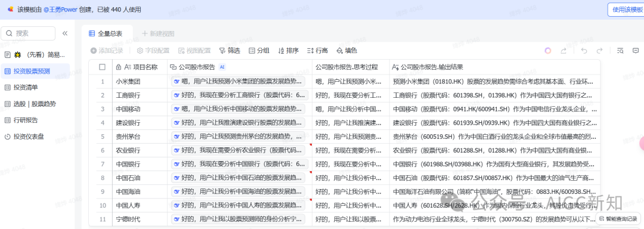The width and height of the screenshot is (644, 229).
Task: Click the 新建视图 tab
Action: pyautogui.click(x=158, y=33)
